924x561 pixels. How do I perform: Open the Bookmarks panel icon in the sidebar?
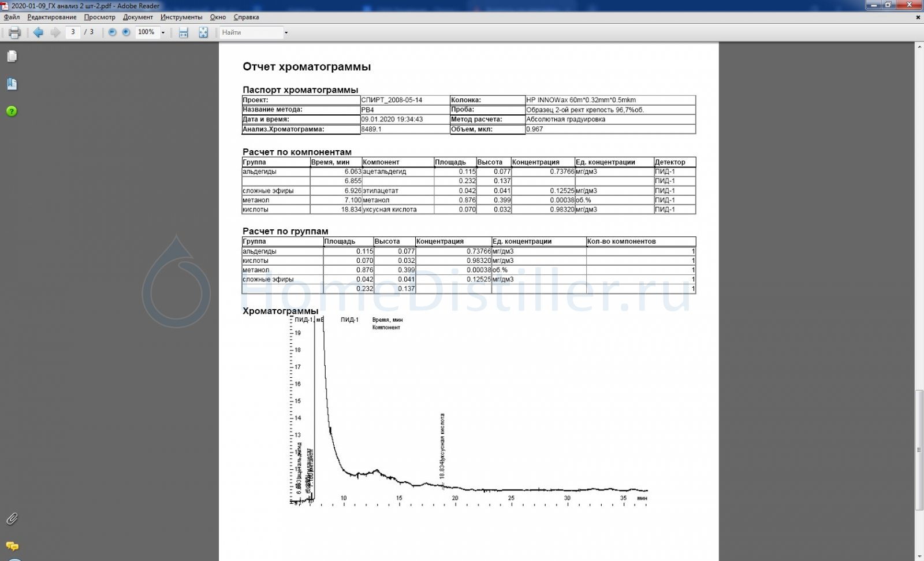tap(12, 84)
